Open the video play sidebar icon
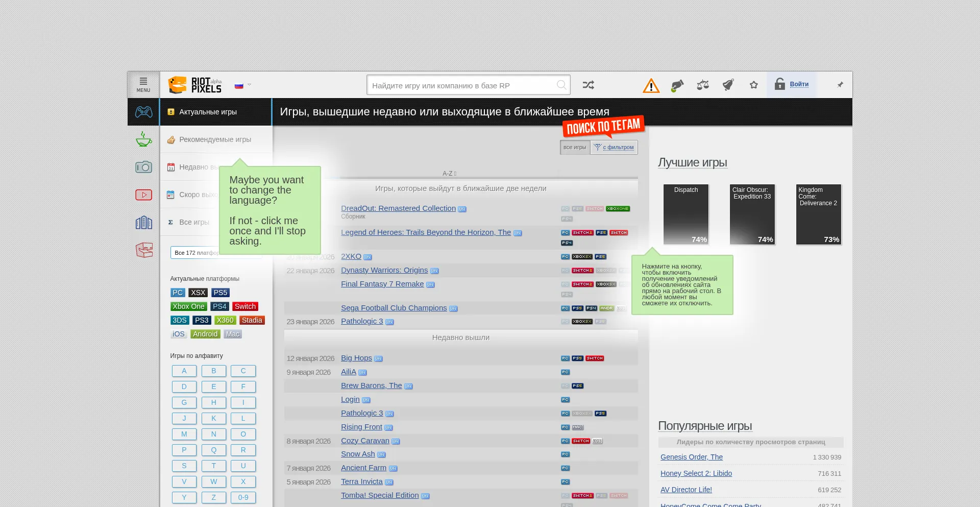980x507 pixels. coord(143,195)
